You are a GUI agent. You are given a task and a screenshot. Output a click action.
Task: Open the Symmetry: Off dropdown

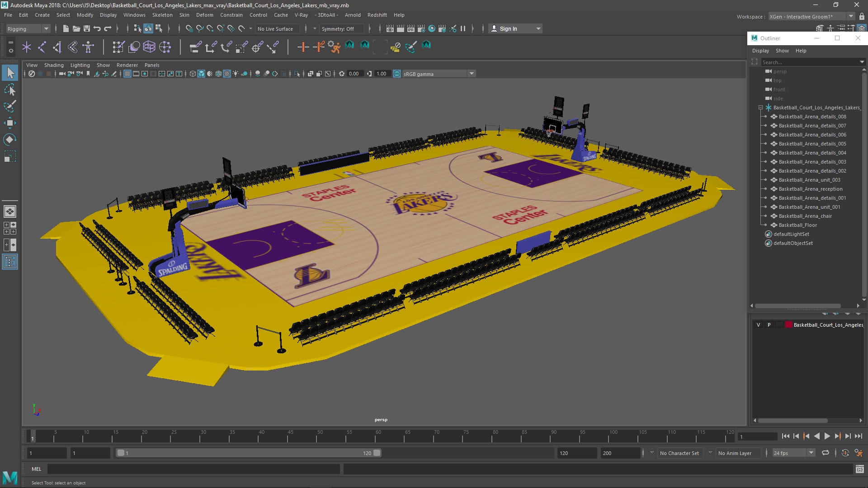coord(342,28)
